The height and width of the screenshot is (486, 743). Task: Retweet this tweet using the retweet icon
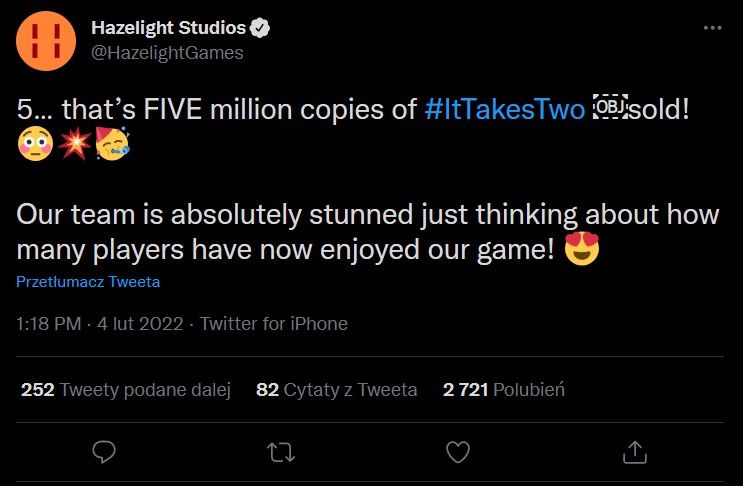pos(281,452)
